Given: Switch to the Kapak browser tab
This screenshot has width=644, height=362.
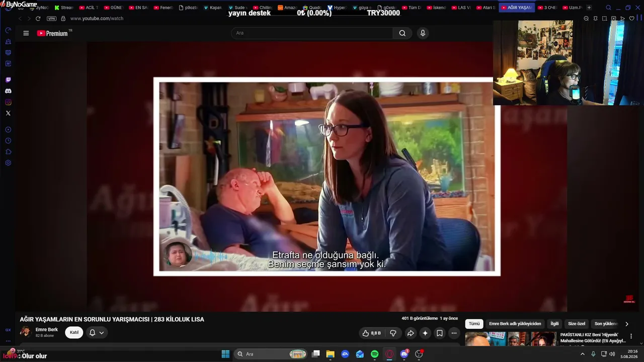Looking at the screenshot, I should (x=213, y=8).
